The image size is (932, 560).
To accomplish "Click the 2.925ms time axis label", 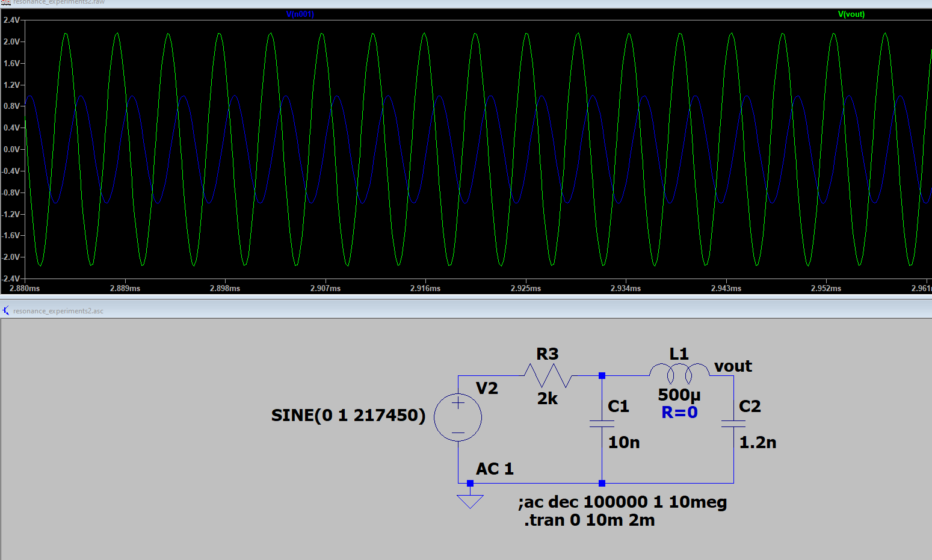I will (526, 288).
